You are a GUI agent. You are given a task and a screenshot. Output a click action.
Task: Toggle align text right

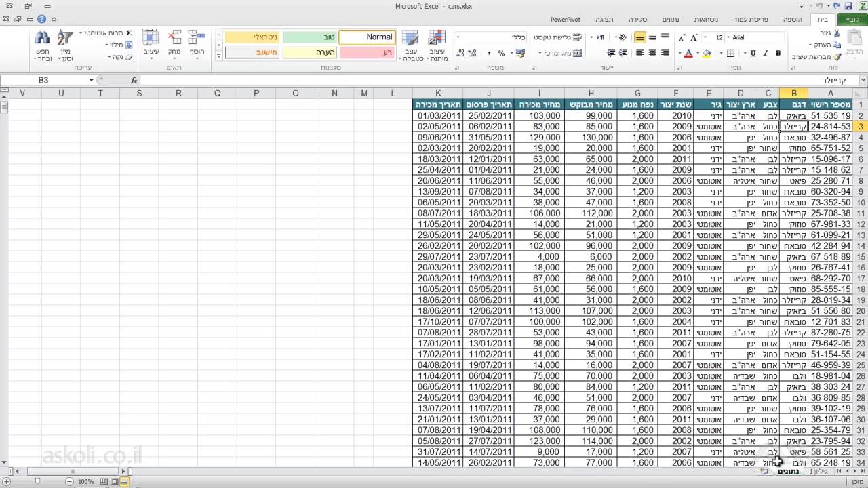click(665, 53)
